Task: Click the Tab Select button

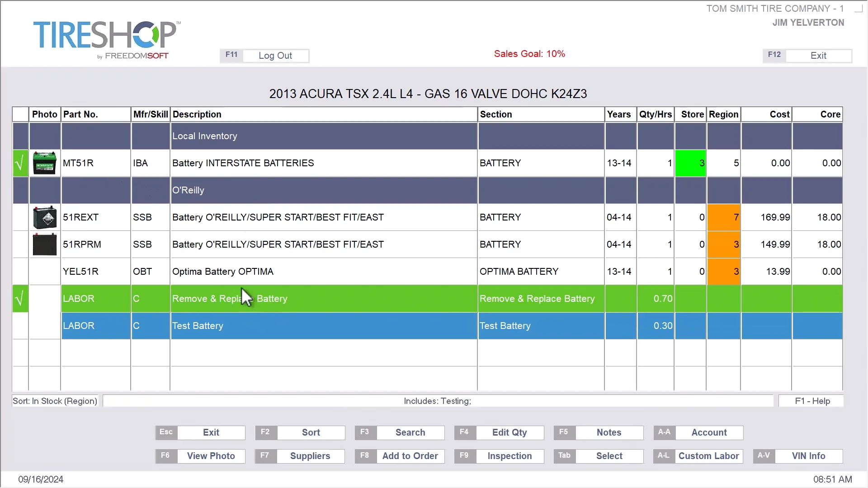Action: (x=598, y=456)
